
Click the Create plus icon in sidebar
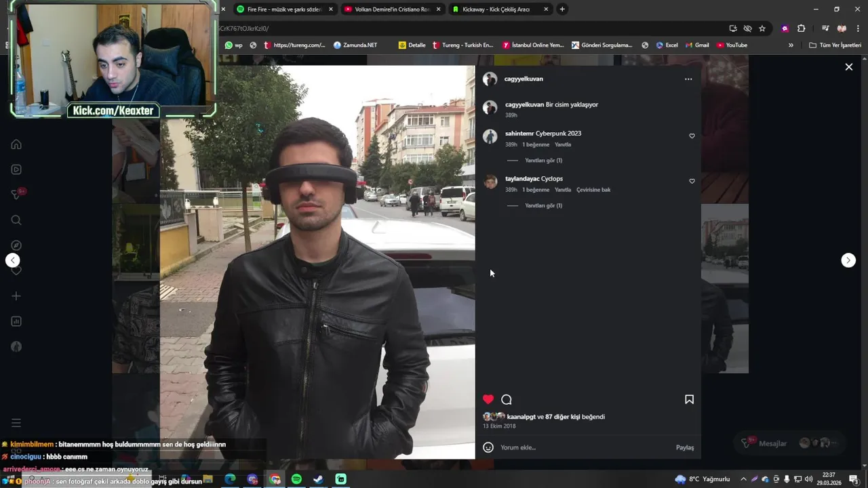(x=16, y=296)
